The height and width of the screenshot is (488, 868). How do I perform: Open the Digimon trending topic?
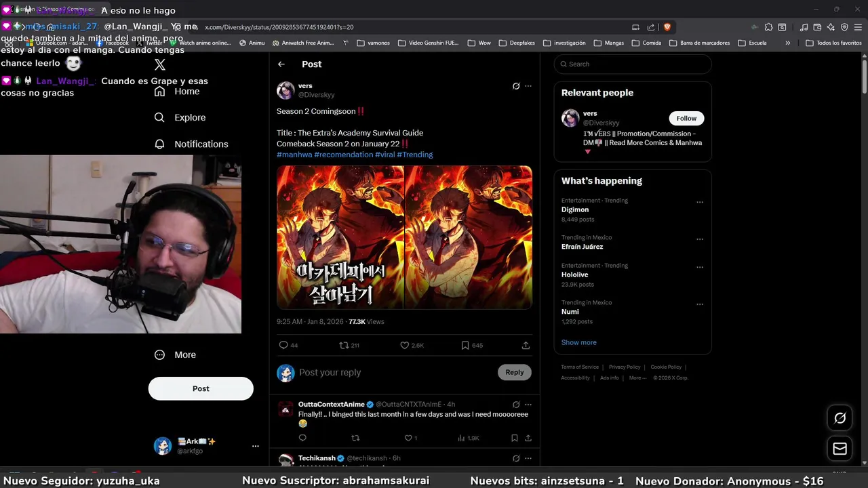(x=575, y=209)
